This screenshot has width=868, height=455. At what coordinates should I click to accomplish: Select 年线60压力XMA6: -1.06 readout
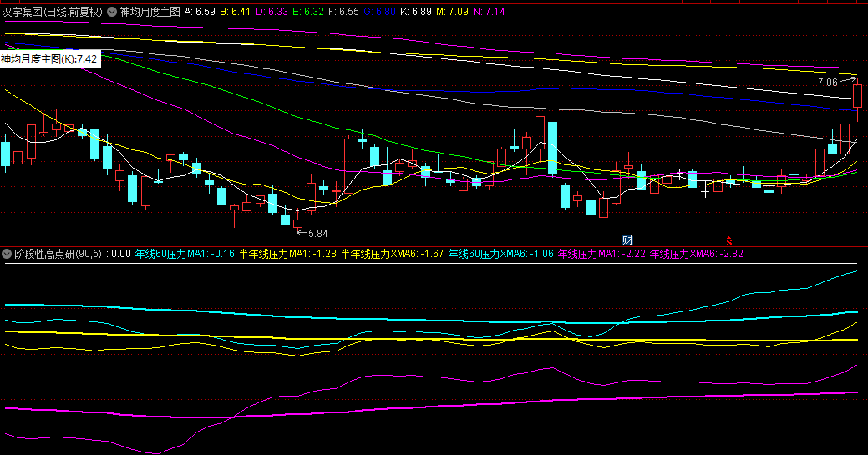(501, 254)
